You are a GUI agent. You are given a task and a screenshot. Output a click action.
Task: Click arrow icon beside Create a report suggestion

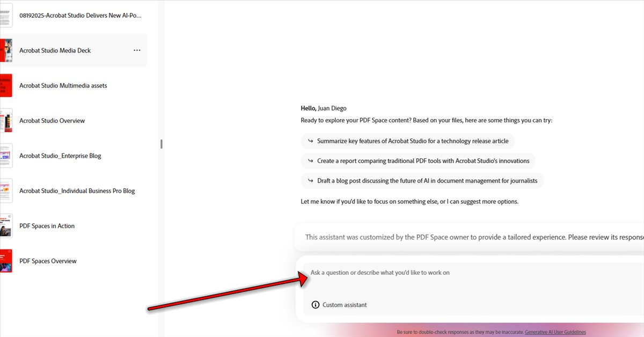coord(310,161)
